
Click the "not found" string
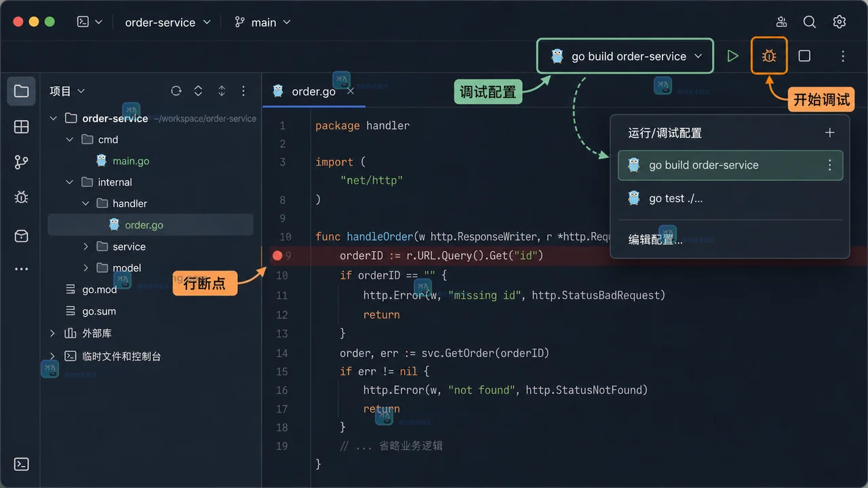[x=481, y=390]
